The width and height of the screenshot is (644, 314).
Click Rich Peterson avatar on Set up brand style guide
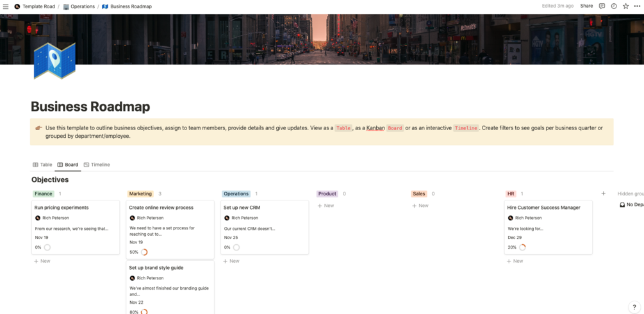pos(132,278)
